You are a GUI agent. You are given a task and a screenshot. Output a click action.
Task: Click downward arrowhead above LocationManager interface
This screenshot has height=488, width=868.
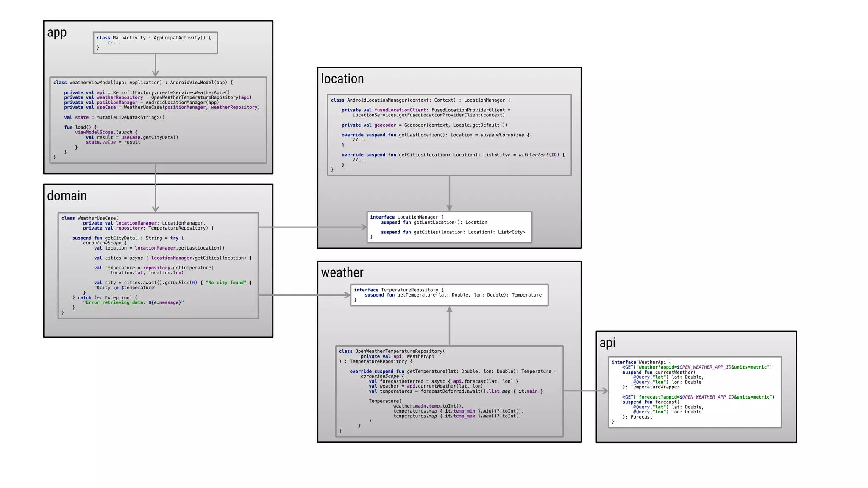coord(449,208)
